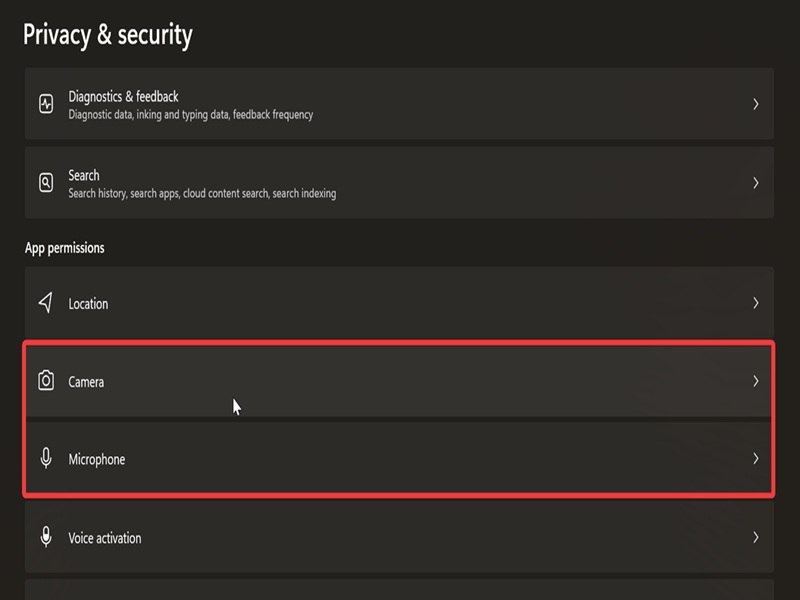
Task: Click the Camera icon
Action: [x=46, y=381]
